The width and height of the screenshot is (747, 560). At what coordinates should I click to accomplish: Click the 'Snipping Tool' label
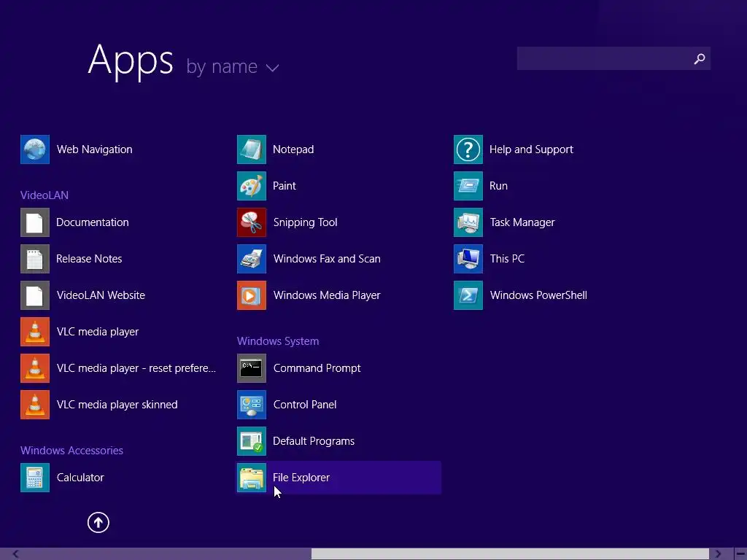pyautogui.click(x=306, y=222)
